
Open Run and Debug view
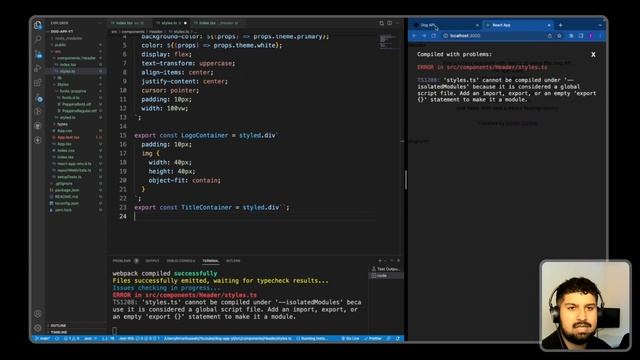(38, 68)
